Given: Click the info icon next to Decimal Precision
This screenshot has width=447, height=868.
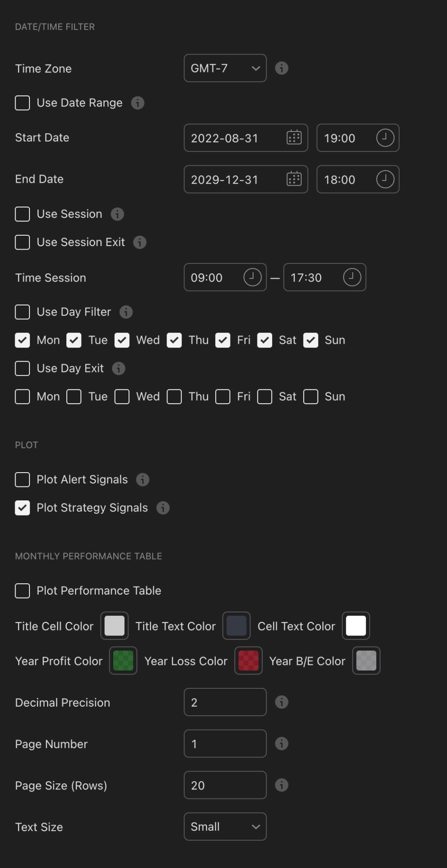Looking at the screenshot, I should tap(281, 702).
